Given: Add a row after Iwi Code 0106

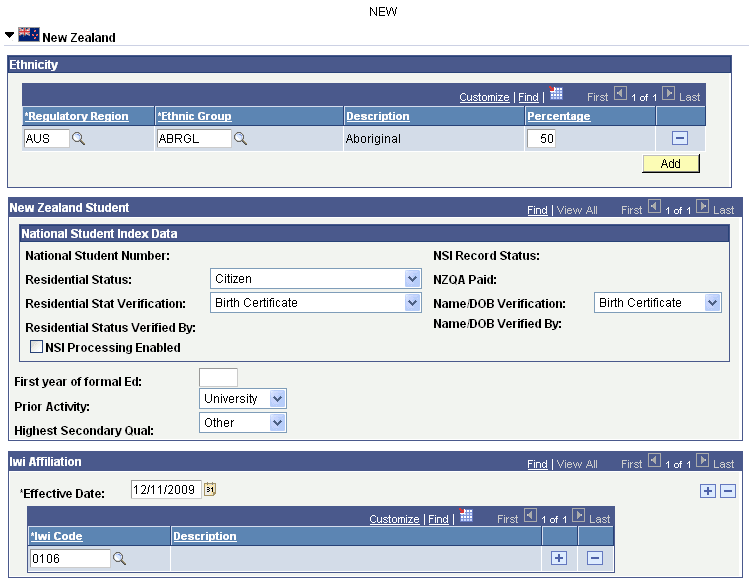Looking at the screenshot, I should pyautogui.click(x=559, y=558).
